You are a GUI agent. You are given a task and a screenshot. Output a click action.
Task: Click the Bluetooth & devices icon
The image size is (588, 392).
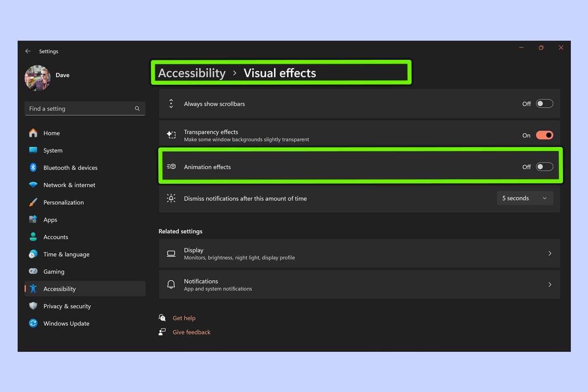[33, 168]
